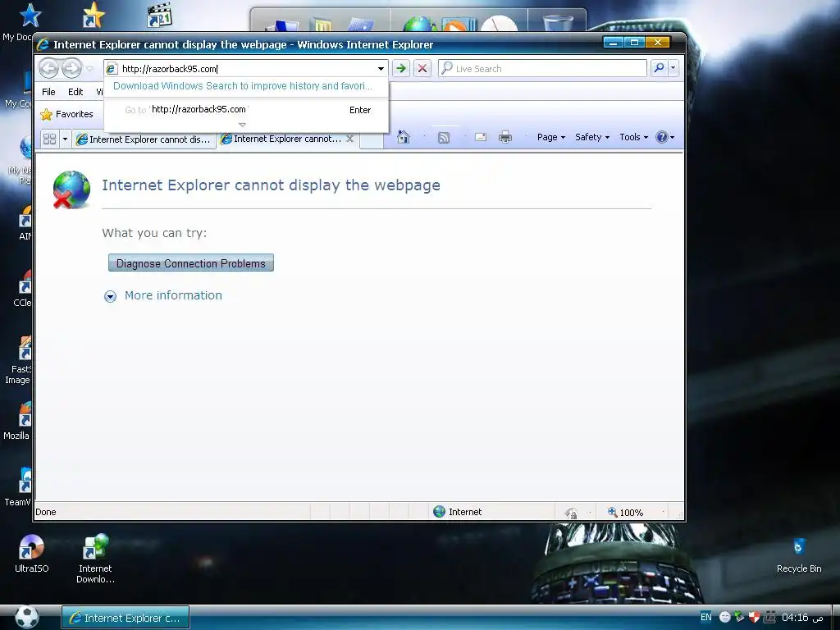840x630 pixels.
Task: Select Go to http://razorback95.com suggestion
Action: click(246, 110)
